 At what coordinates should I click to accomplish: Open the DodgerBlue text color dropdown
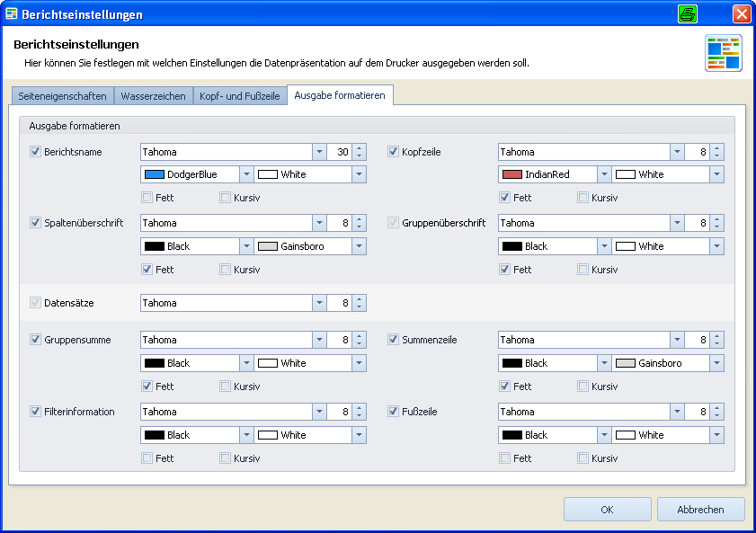coord(246,174)
